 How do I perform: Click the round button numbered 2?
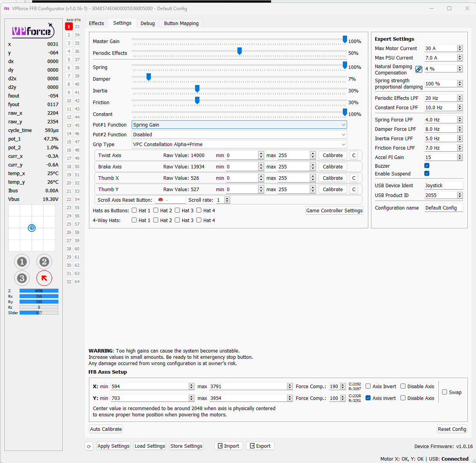[x=44, y=262]
